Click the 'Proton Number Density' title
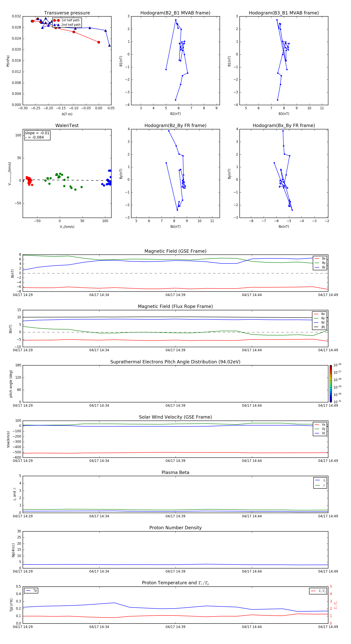Screen dimensions: 351x644 pyautogui.click(x=175, y=528)
